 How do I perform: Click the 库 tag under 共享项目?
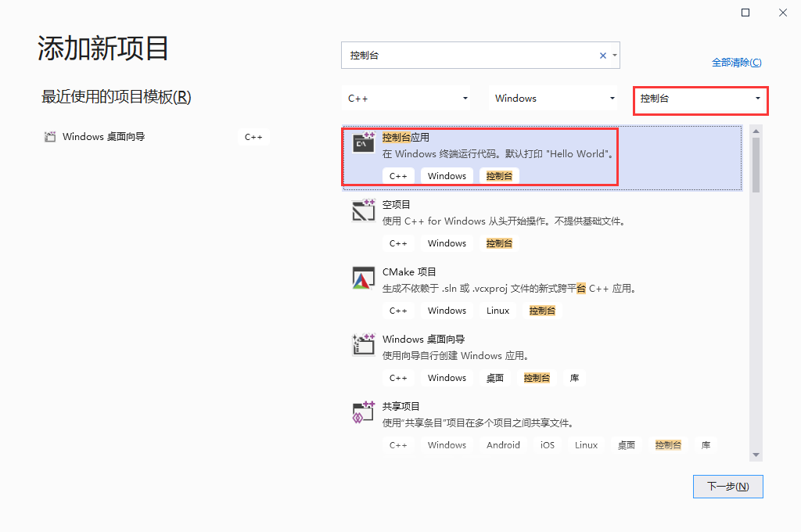click(x=706, y=444)
